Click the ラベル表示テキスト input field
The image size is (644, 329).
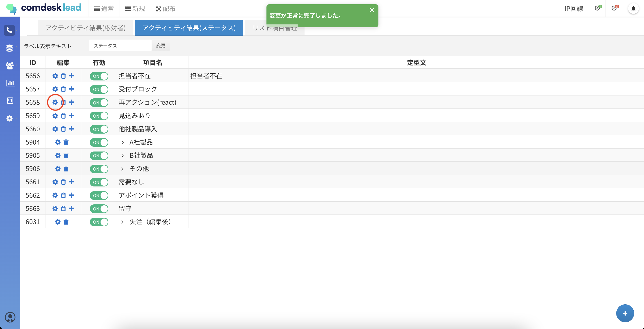click(x=120, y=45)
